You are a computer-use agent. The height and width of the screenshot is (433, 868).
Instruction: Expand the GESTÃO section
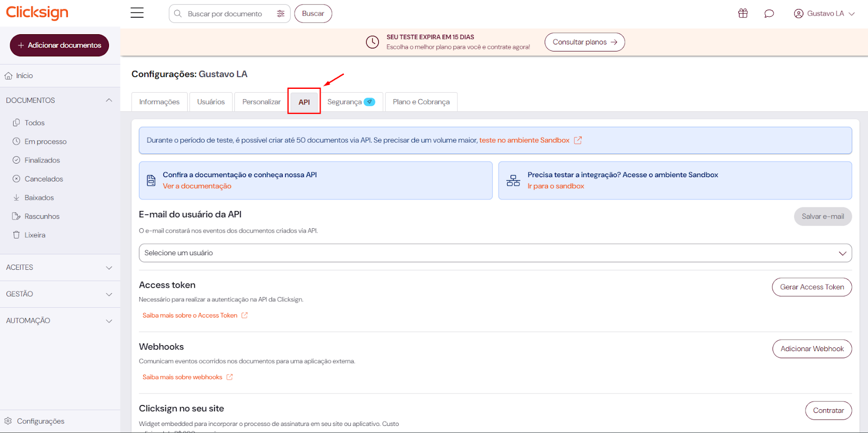109,294
